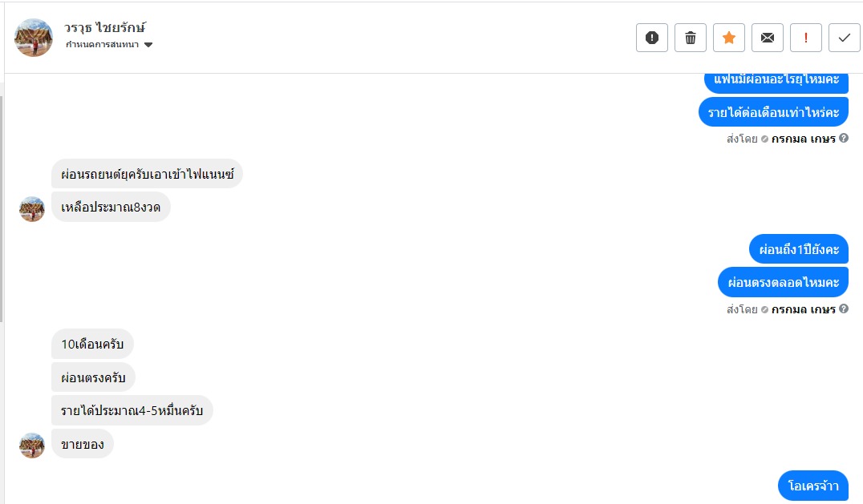Select the message bubble 'ผ่อนตรงตลอดไหมคะ'
The image size is (863, 504).
click(x=783, y=282)
